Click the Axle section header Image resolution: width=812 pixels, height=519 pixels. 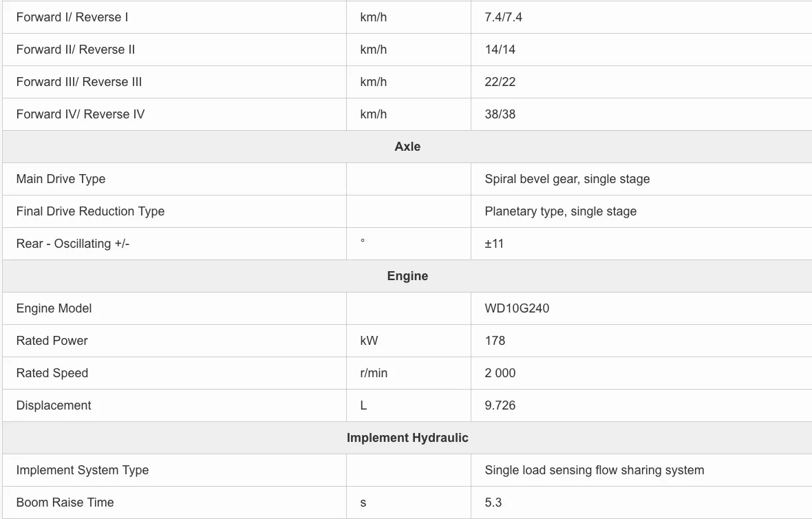407,147
